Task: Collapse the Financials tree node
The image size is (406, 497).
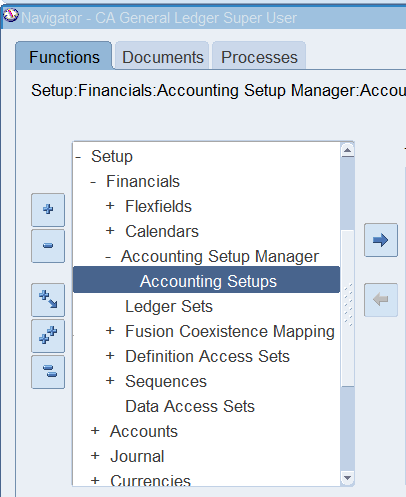Action: [x=93, y=182]
